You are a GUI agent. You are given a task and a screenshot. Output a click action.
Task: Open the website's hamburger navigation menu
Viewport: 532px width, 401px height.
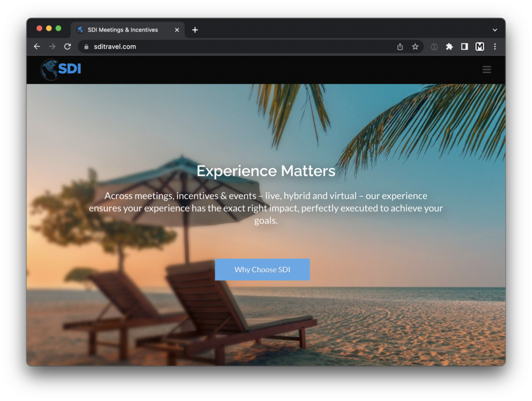[486, 69]
